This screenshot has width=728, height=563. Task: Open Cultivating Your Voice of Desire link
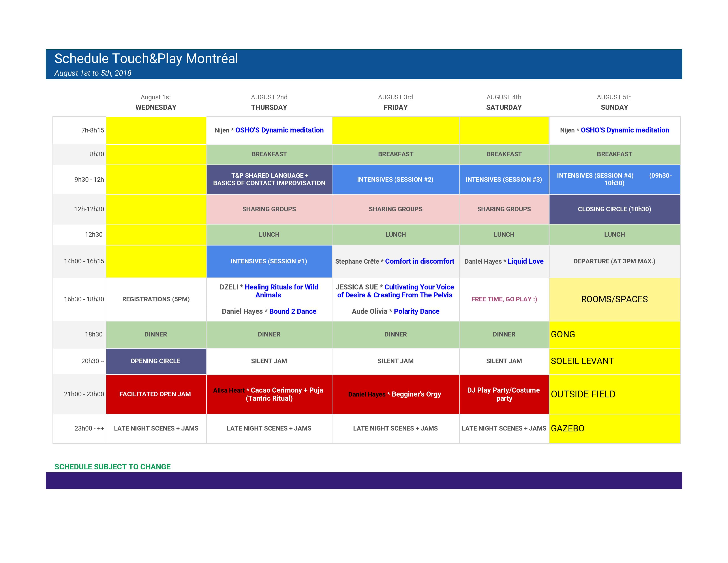click(x=419, y=287)
